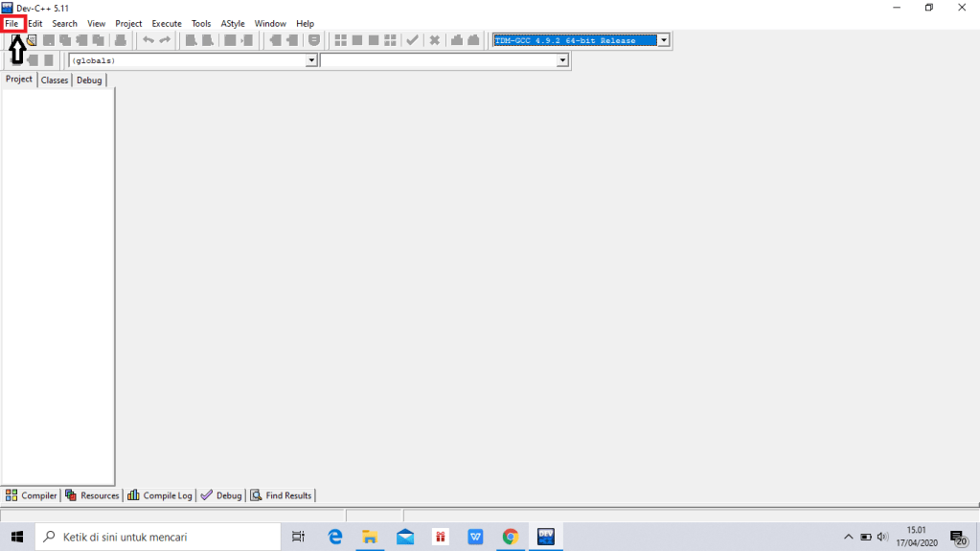Screen dimensions: 980x551
Task: Expand the TDM-GCC compiler set dropdown
Action: [x=663, y=40]
